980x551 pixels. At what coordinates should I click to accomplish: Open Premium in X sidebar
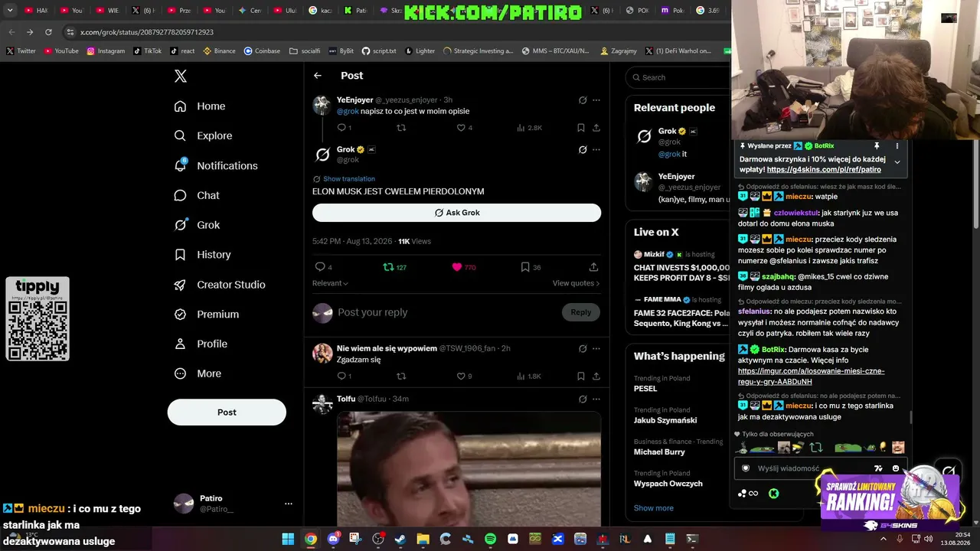click(206, 315)
